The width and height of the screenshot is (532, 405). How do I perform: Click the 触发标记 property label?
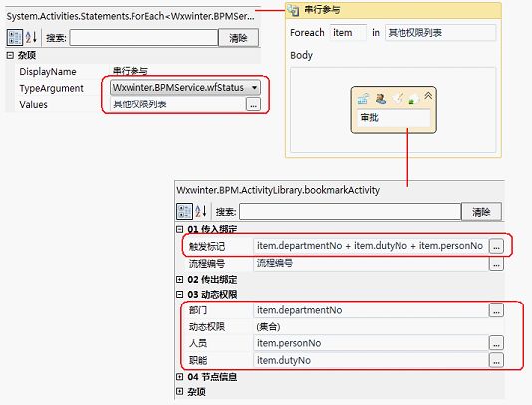tap(207, 247)
